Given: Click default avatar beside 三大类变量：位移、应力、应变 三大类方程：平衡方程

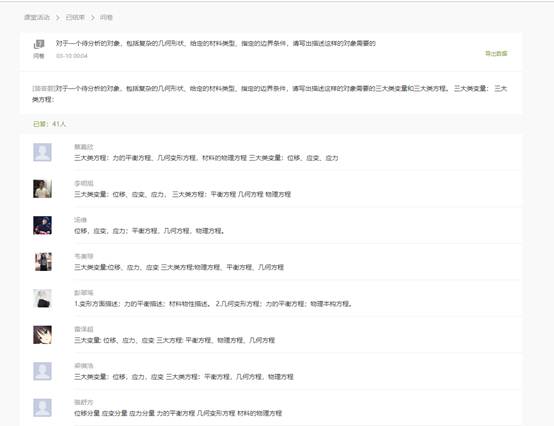Looking at the screenshot, I should coord(42,371).
